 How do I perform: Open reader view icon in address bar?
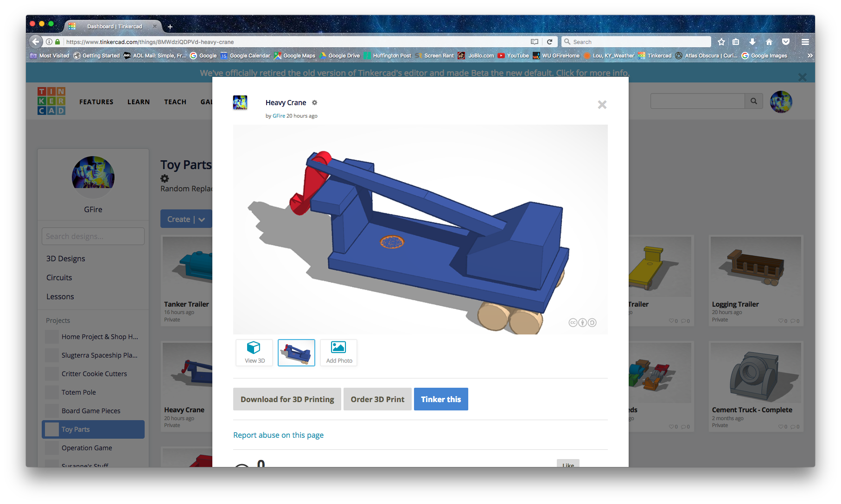(535, 42)
